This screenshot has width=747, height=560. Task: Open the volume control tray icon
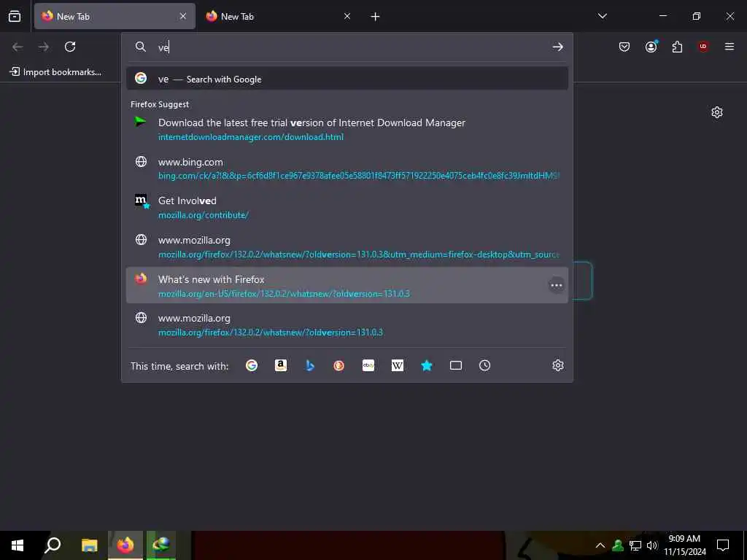(651, 545)
